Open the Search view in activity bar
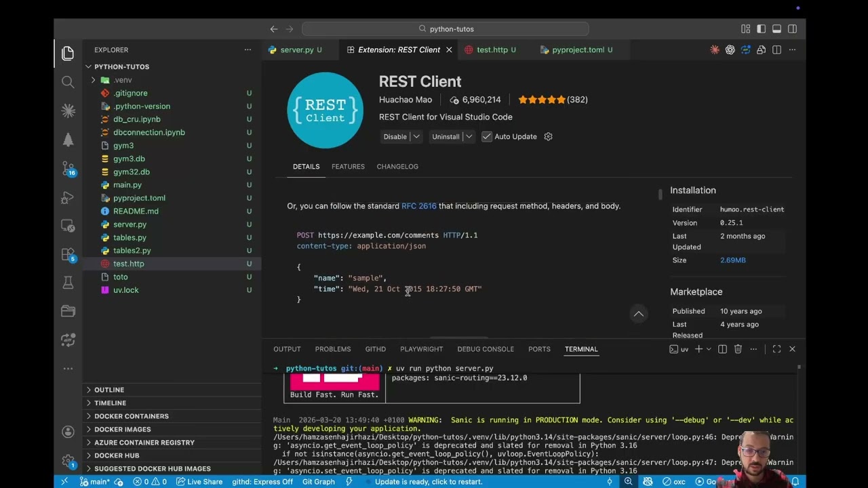868x488 pixels. click(x=68, y=82)
